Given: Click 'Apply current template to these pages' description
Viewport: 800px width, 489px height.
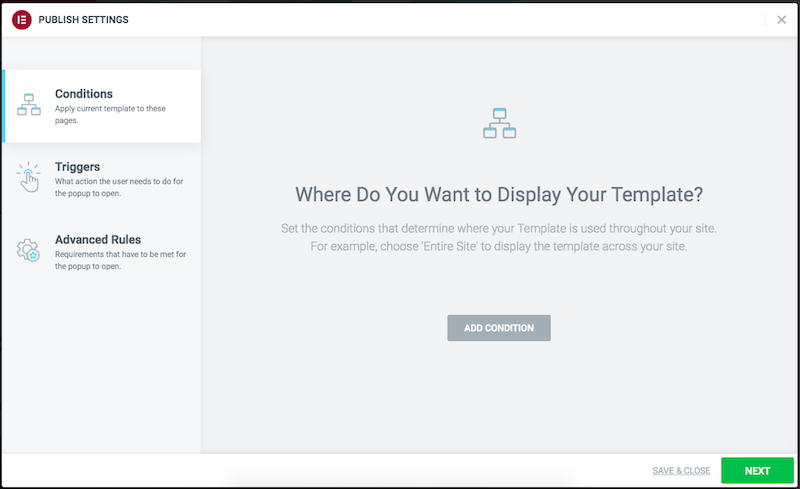Looking at the screenshot, I should pos(110,114).
